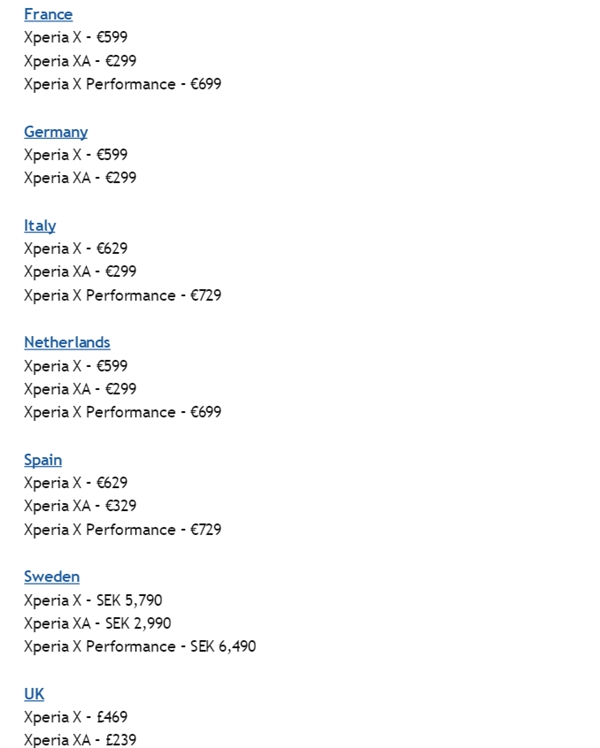Open the Netherlands link

tap(67, 342)
